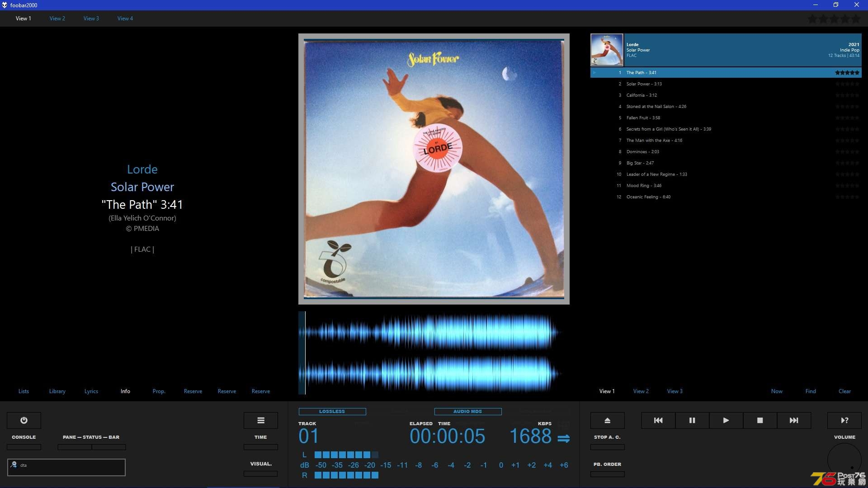Screen dimensions: 868x488
Task: Click the first Reserve tab
Action: coord(193,391)
